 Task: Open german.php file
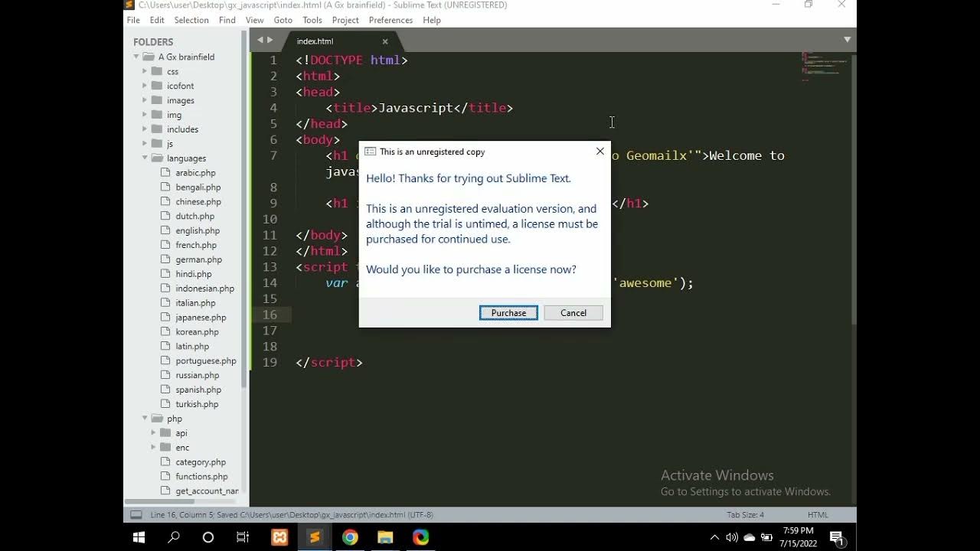click(x=198, y=259)
